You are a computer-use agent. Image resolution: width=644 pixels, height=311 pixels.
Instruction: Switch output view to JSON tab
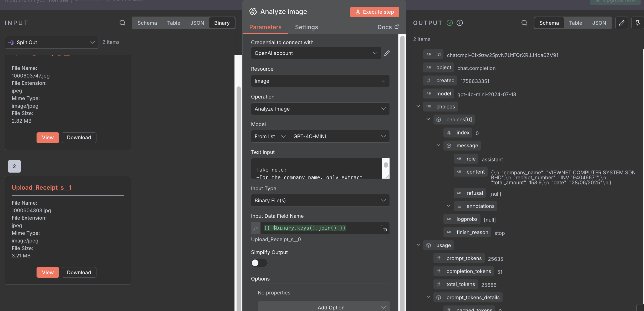point(599,23)
